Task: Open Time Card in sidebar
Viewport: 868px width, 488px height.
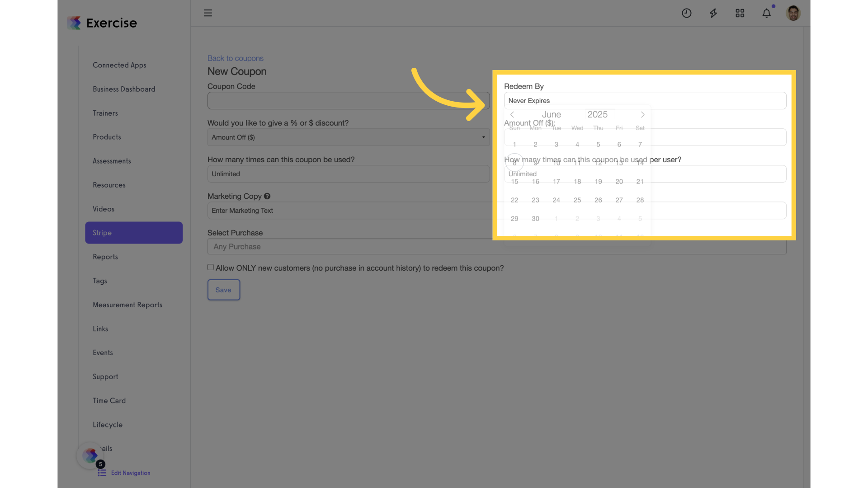Action: pyautogui.click(x=109, y=400)
